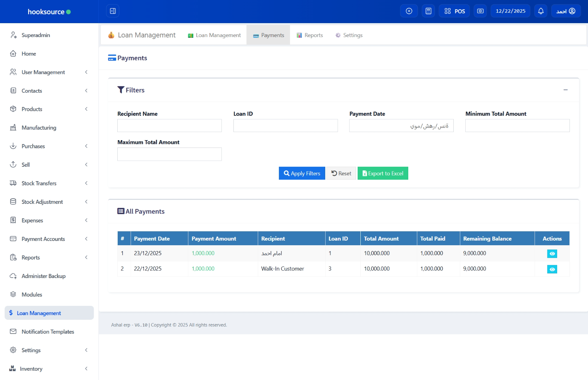This screenshot has height=380, width=588.
Task: View payment for Walk-In Customer row
Action: point(552,269)
